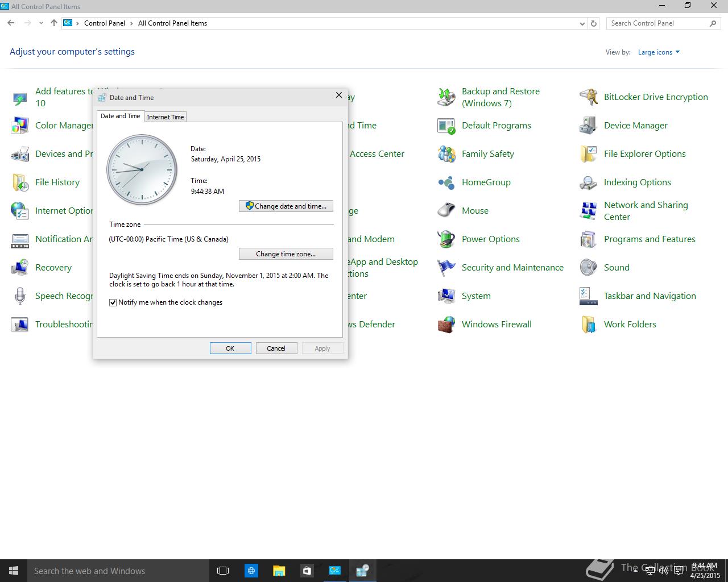The height and width of the screenshot is (582, 728).
Task: Click the Control Panel taskbar button
Action: tap(335, 571)
